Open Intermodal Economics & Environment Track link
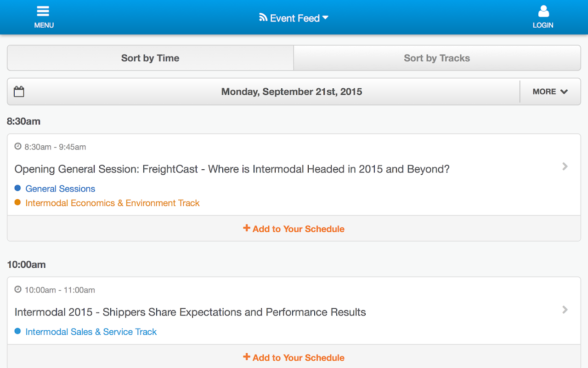Viewport: 588px width, 368px height. [113, 203]
